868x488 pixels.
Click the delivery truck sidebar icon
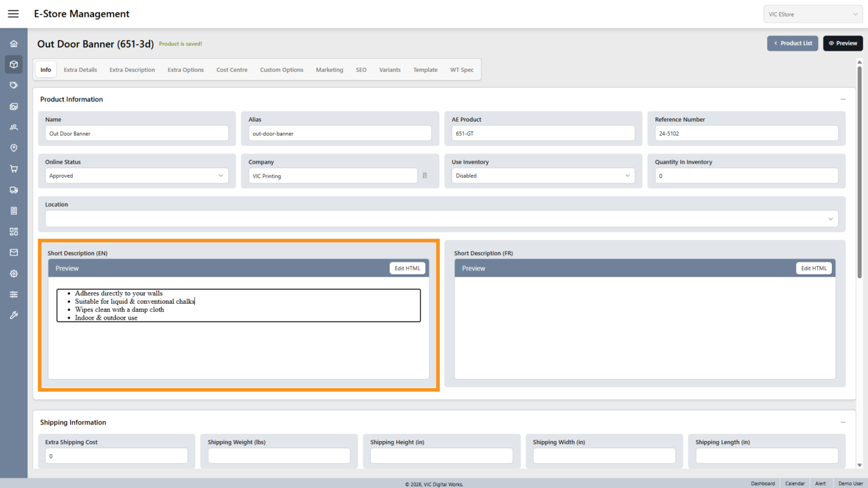click(14, 190)
